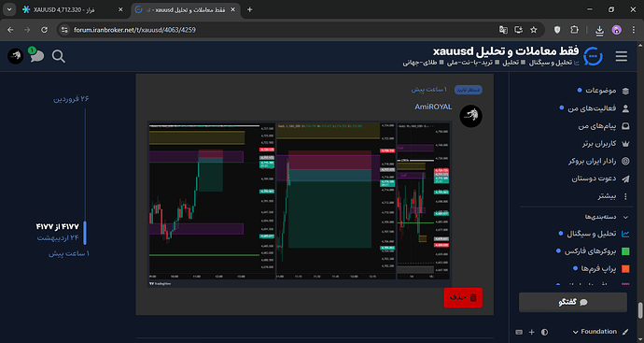Open site information icon in address bar
644x343 pixels.
[x=63, y=30]
